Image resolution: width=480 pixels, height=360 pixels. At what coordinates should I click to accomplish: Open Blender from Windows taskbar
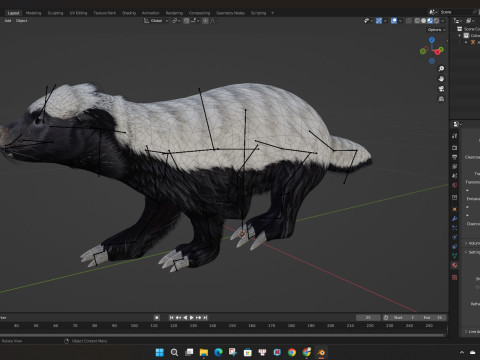click(x=321, y=352)
